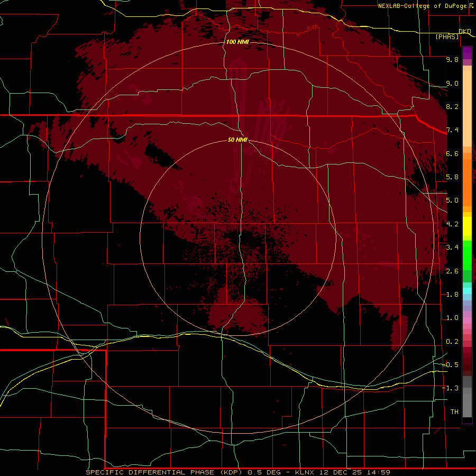
Task: Click the 5.8 color scale value
Action: point(452,177)
